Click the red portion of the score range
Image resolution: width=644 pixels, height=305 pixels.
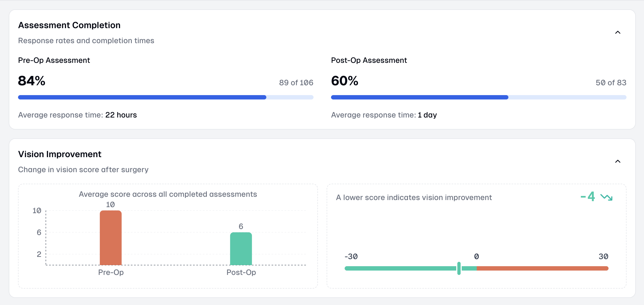pyautogui.click(x=542, y=268)
